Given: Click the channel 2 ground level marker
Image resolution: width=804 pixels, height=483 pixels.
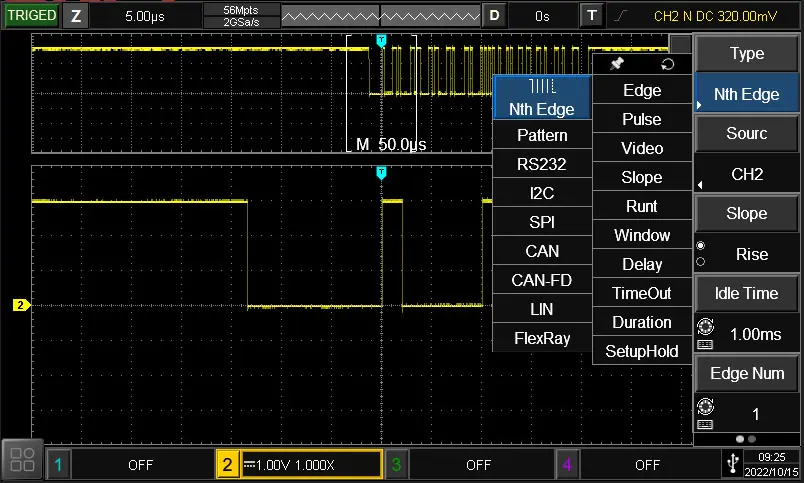Looking at the screenshot, I should pyautogui.click(x=20, y=305).
